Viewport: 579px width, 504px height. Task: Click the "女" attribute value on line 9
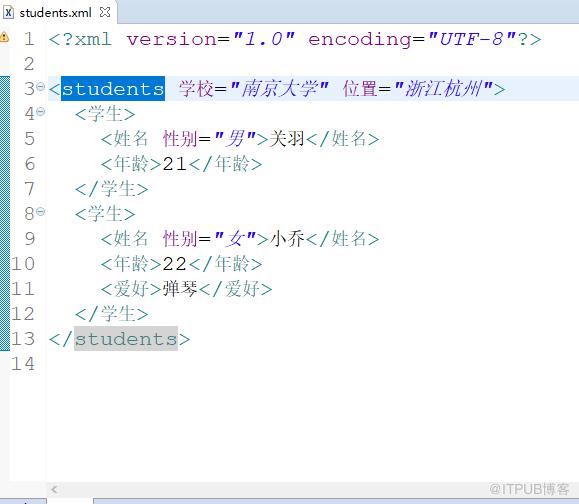(x=235, y=239)
